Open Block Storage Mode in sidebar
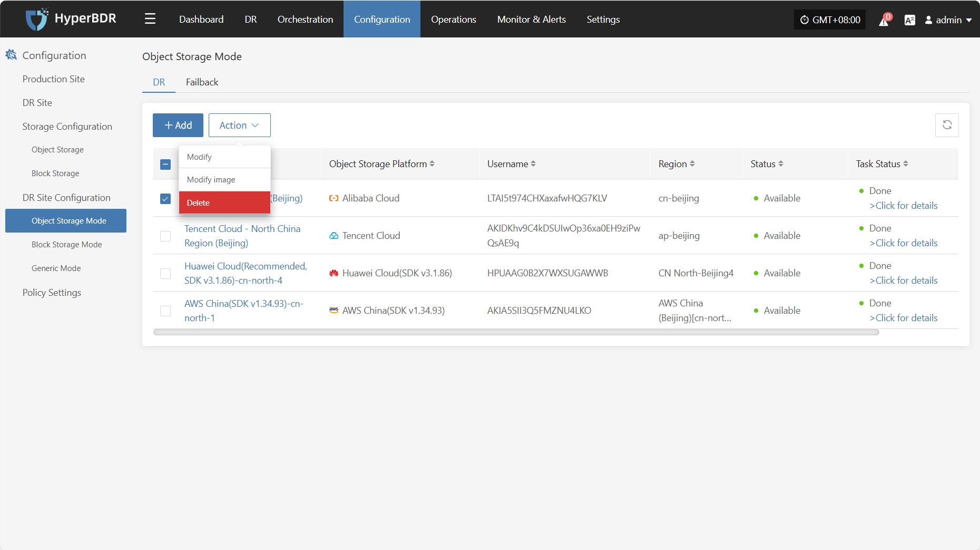 (67, 245)
